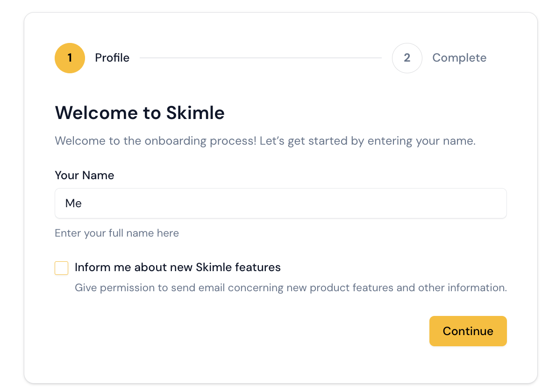Click the word Skimle in the heading

click(195, 113)
